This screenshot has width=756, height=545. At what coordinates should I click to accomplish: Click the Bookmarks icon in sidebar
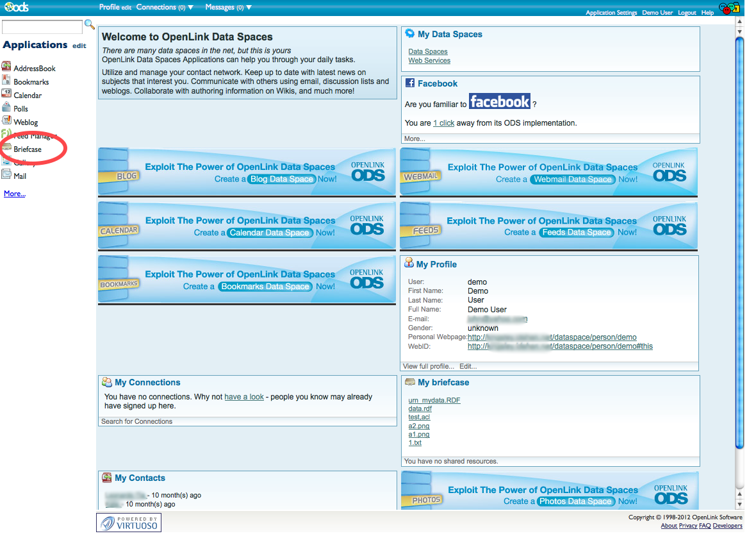click(x=6, y=81)
